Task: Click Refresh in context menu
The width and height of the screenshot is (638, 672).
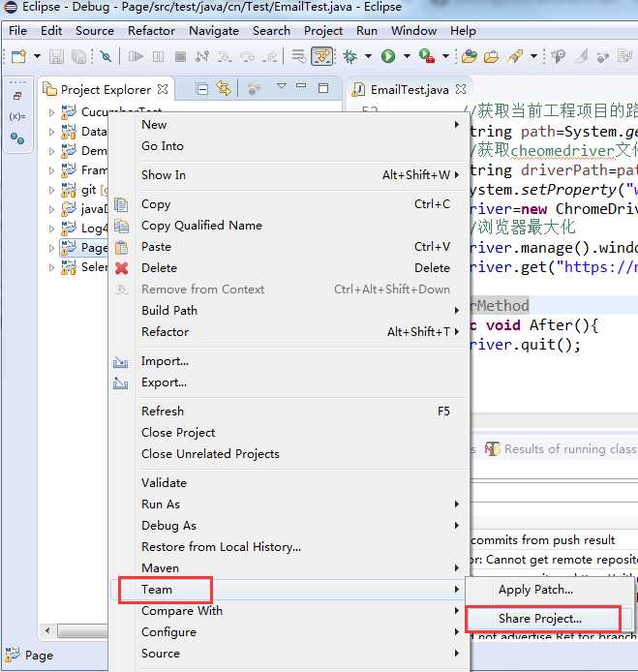Action: click(x=289, y=412)
